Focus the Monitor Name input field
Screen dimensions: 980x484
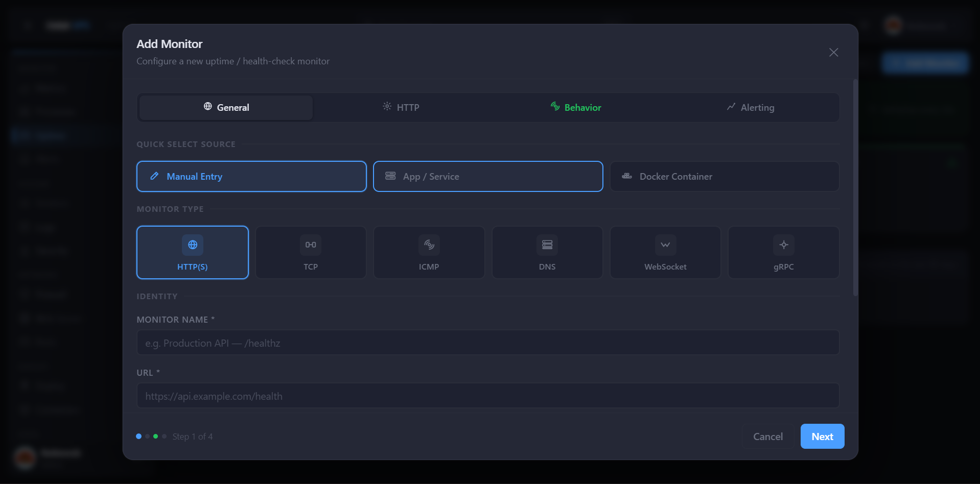click(488, 343)
